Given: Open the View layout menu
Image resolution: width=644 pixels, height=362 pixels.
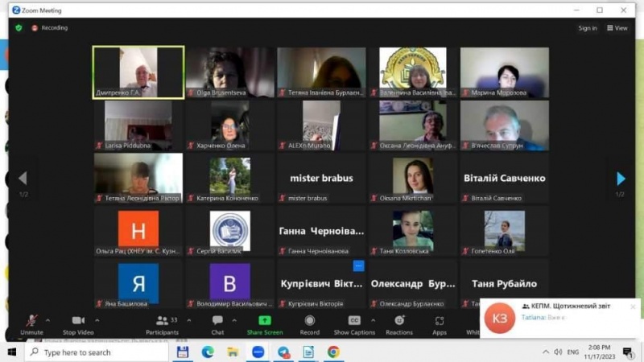Looking at the screenshot, I should coord(617,28).
